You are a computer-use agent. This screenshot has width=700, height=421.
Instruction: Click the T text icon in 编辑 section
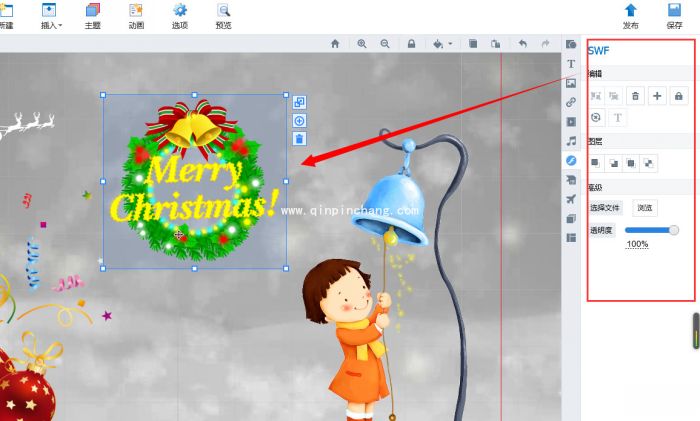point(617,117)
